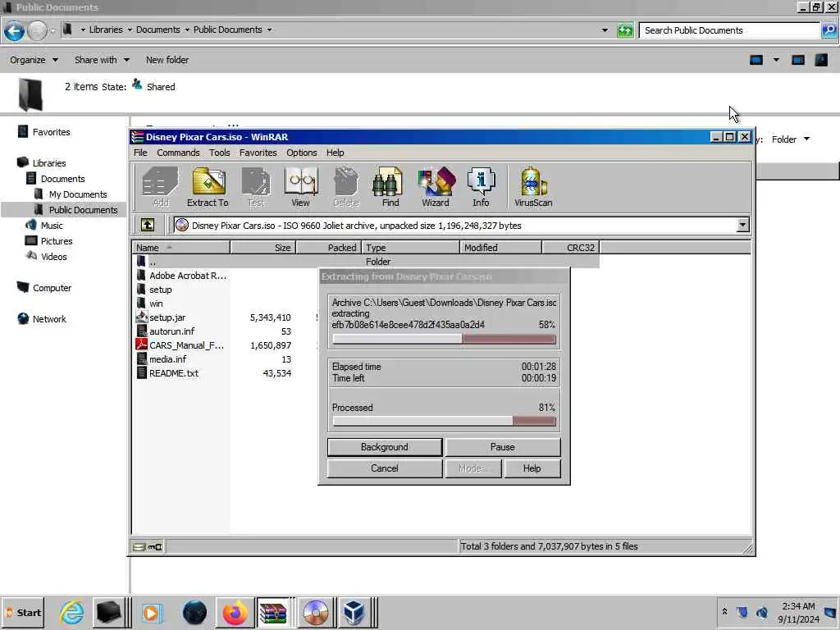Viewport: 840px width, 630px height.
Task: Open archive Info icon
Action: click(x=481, y=187)
